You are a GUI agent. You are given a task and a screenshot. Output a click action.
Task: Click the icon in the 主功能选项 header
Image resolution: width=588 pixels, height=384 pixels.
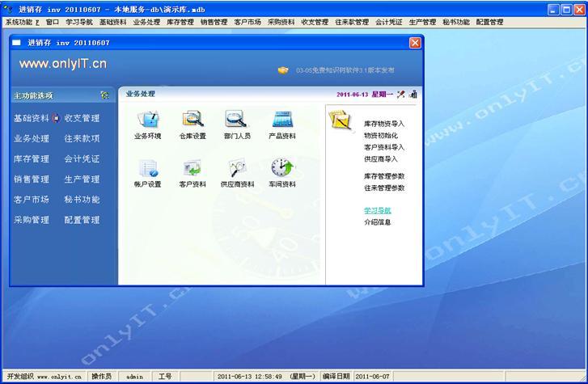(x=104, y=95)
